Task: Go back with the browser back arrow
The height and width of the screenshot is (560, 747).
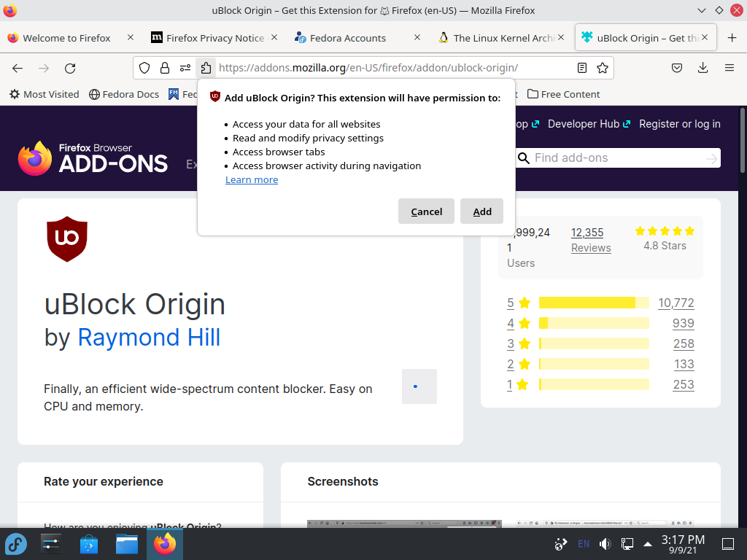Action: coord(18,68)
